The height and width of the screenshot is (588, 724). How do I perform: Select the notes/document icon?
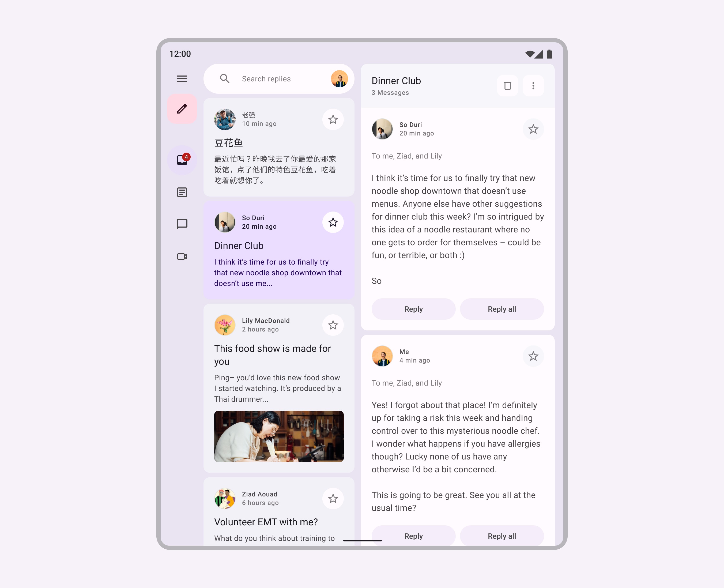click(x=182, y=191)
